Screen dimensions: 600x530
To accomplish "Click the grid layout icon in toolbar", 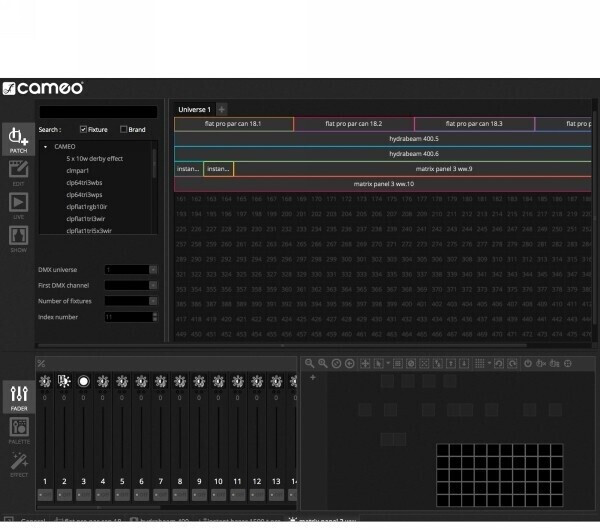I will pos(480,363).
